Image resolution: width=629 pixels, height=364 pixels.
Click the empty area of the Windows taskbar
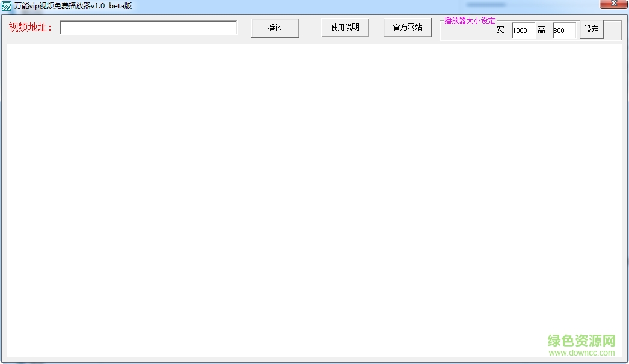(x=301, y=361)
